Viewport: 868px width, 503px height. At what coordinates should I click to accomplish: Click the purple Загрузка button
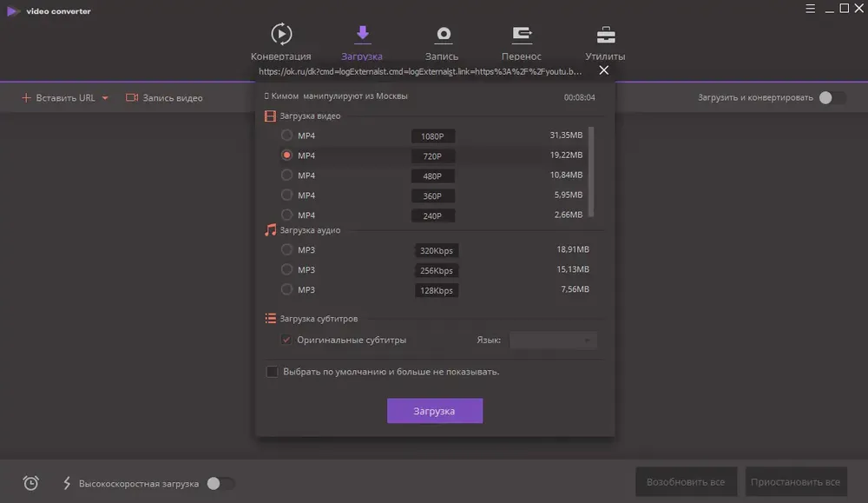point(435,411)
